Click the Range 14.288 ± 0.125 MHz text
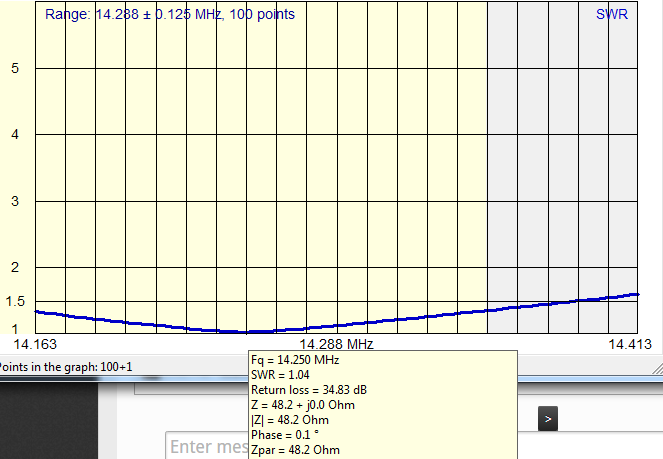 (170, 16)
